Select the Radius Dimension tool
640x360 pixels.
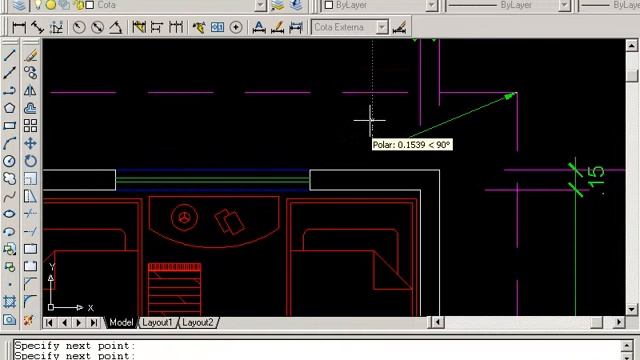point(79,27)
